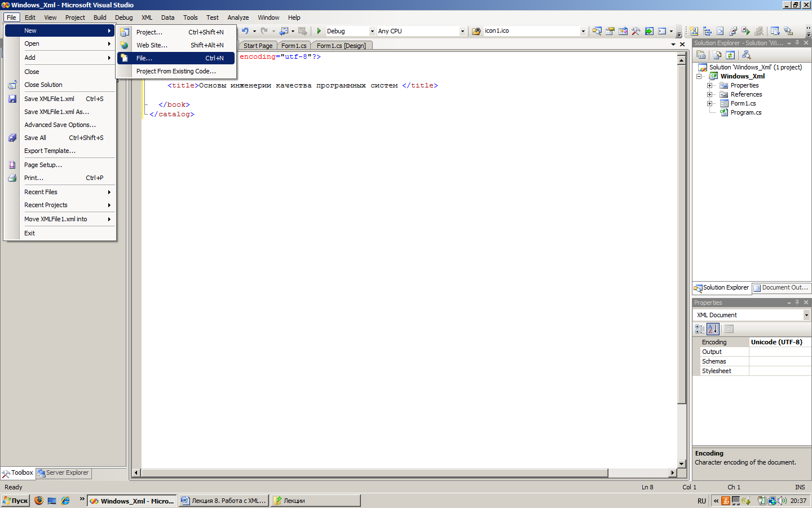Expand the Form1.cs node in Solution Explorer
Image resolution: width=812 pixels, height=508 pixels.
pyautogui.click(x=709, y=103)
